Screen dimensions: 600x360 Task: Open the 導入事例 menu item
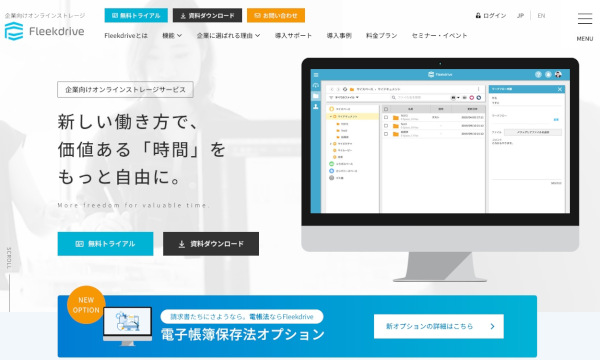(x=339, y=36)
